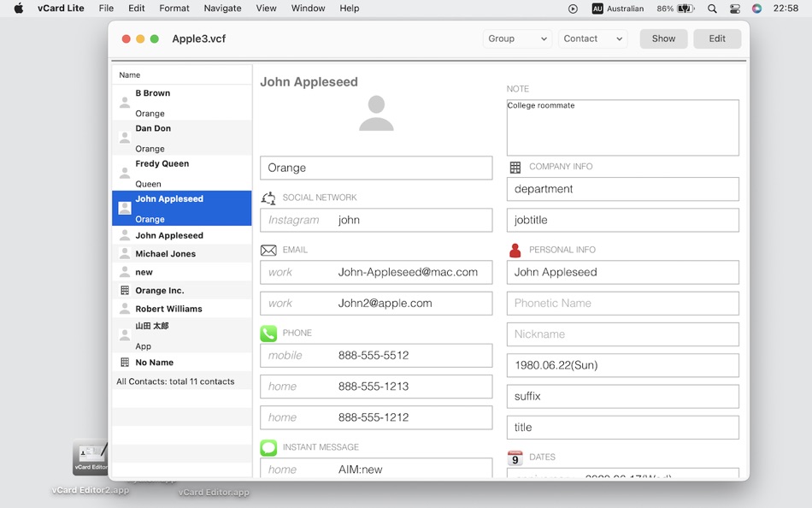Click the Email envelope icon
Viewport: 812px width, 508px height.
[268, 251]
